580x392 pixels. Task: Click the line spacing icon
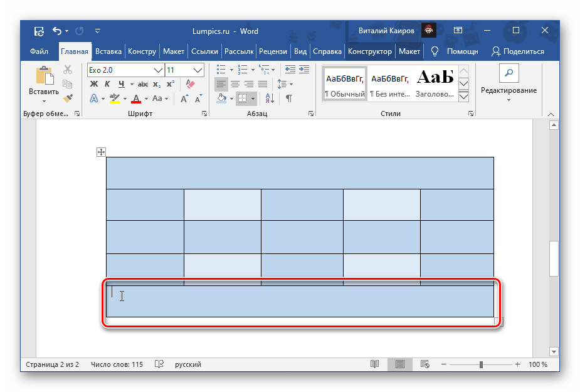282,85
